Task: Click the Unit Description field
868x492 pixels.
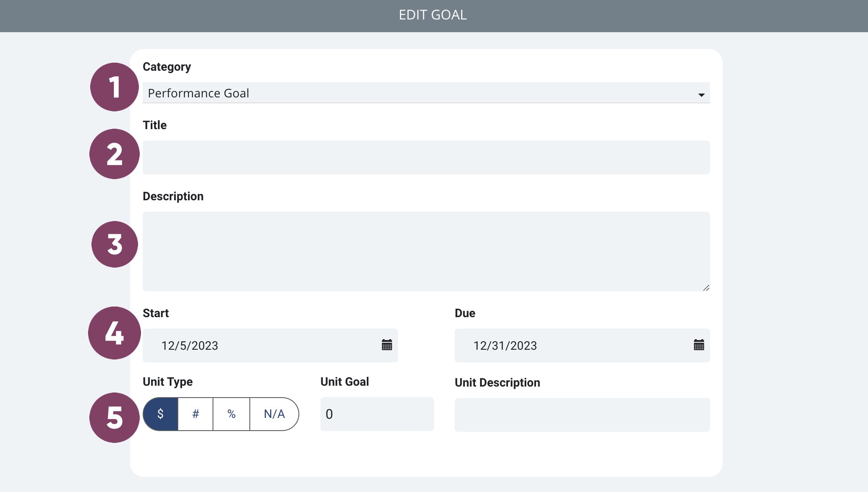Action: (x=582, y=415)
